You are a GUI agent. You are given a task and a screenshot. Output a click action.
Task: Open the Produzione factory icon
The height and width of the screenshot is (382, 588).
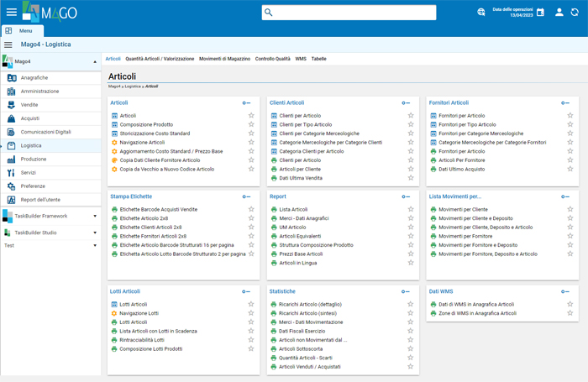point(12,159)
